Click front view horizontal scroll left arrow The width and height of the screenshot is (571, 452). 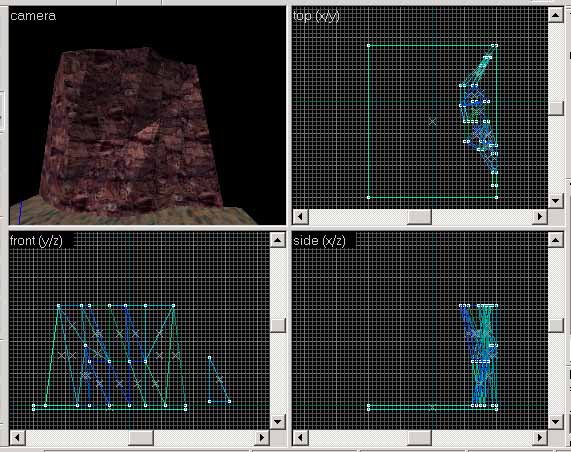[x=17, y=437]
